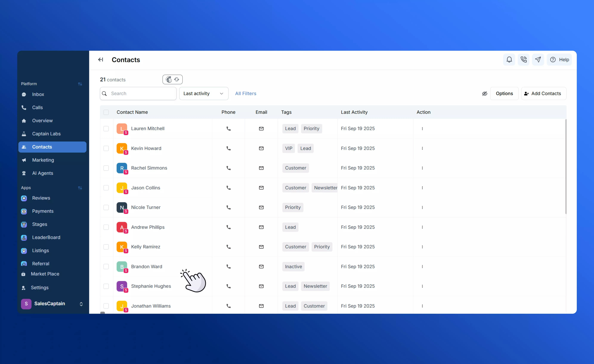Check the select-all contacts header checkbox

point(106,112)
